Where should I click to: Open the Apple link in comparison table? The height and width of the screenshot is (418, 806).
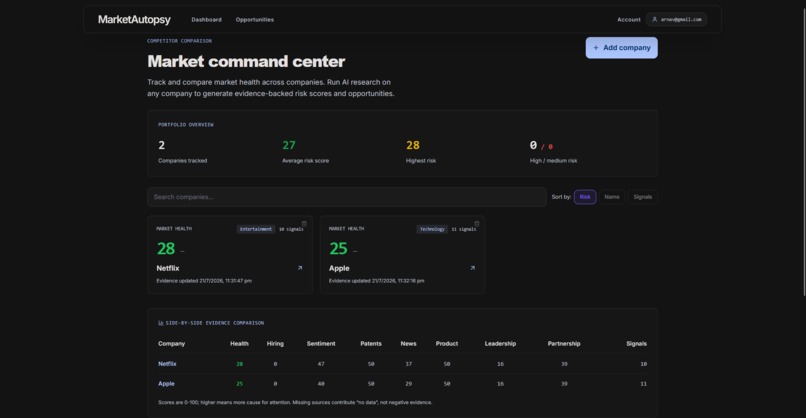[x=166, y=384]
